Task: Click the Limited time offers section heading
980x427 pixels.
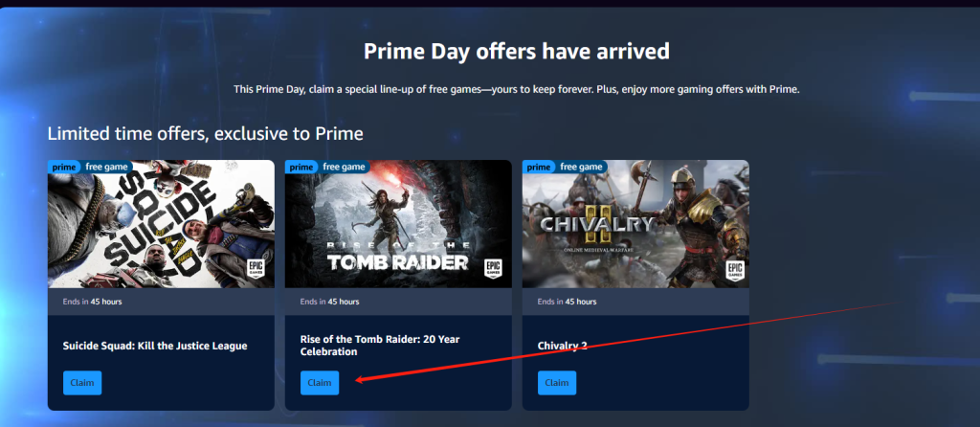Action: (206, 134)
